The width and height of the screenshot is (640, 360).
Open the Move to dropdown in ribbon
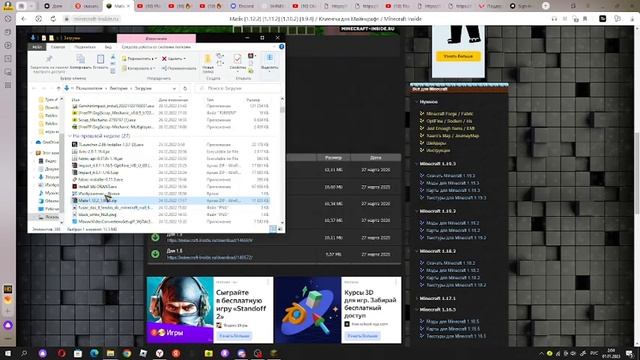coord(139,59)
